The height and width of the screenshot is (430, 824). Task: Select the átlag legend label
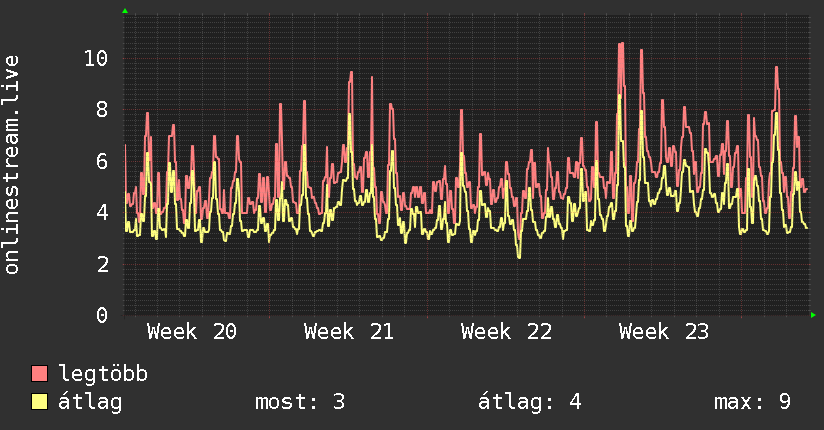click(90, 402)
